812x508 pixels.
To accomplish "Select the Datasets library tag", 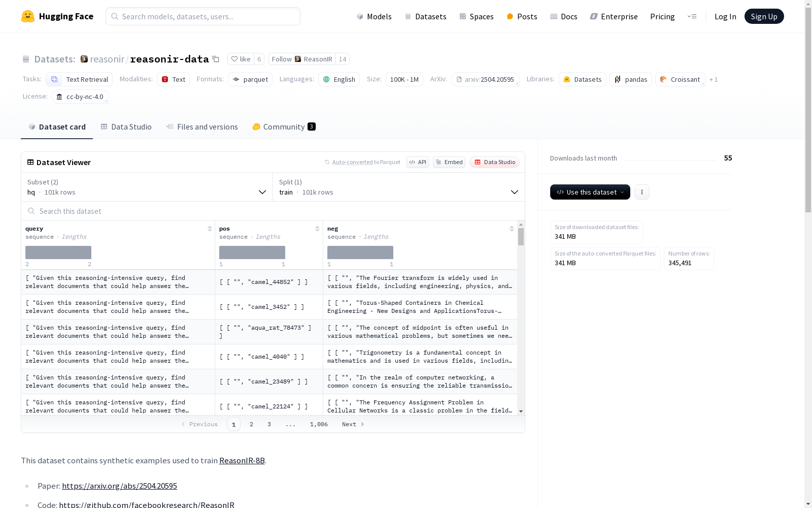I will (x=583, y=79).
